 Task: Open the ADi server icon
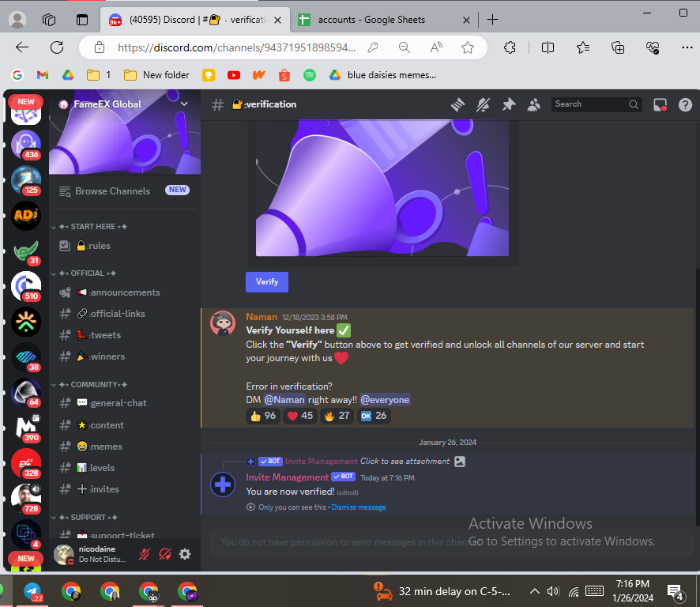[26, 216]
